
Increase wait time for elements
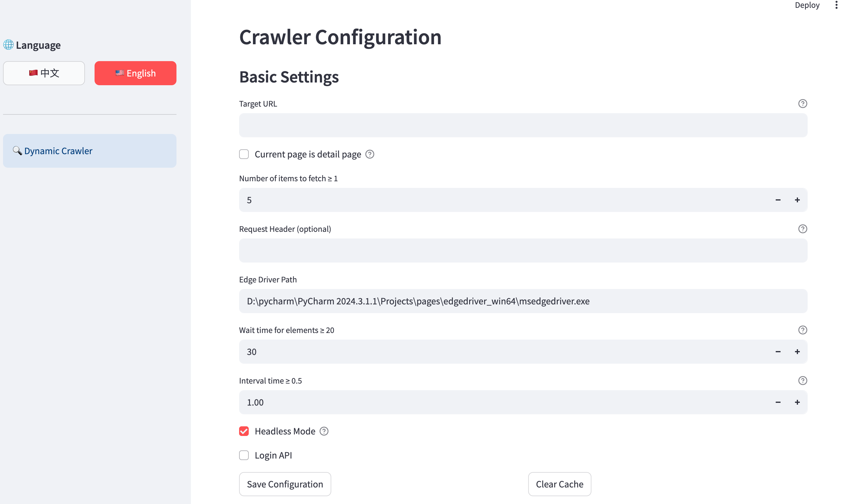coord(797,352)
